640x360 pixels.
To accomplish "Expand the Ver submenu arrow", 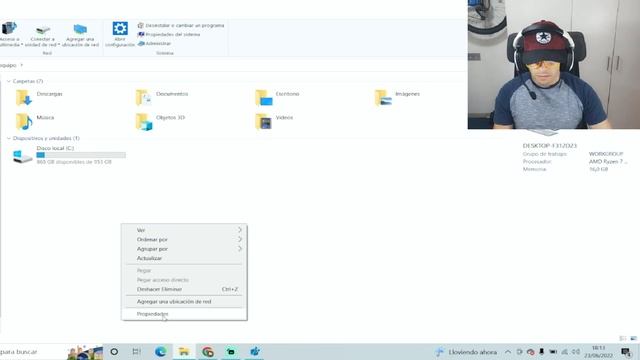I will [240, 230].
